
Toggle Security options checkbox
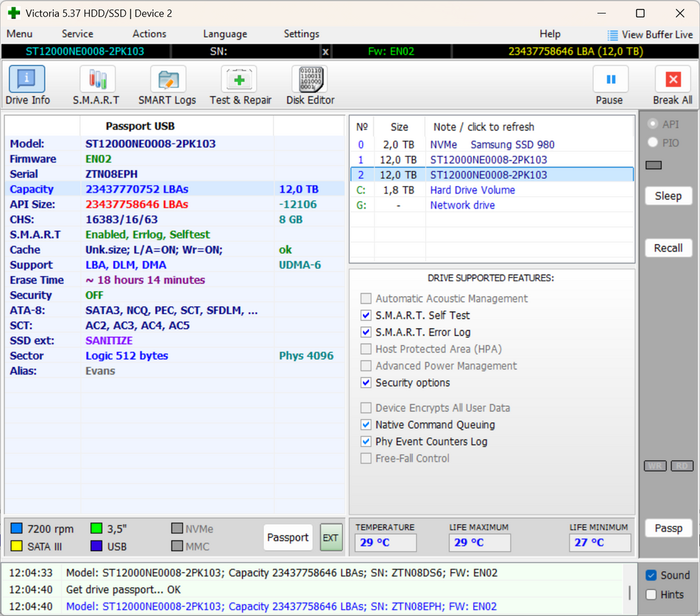click(366, 383)
